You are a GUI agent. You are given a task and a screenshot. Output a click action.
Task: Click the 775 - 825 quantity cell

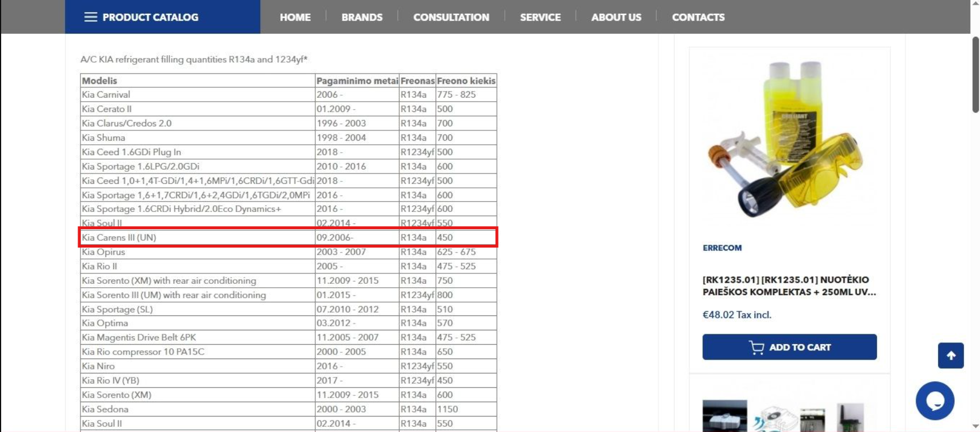(x=466, y=95)
